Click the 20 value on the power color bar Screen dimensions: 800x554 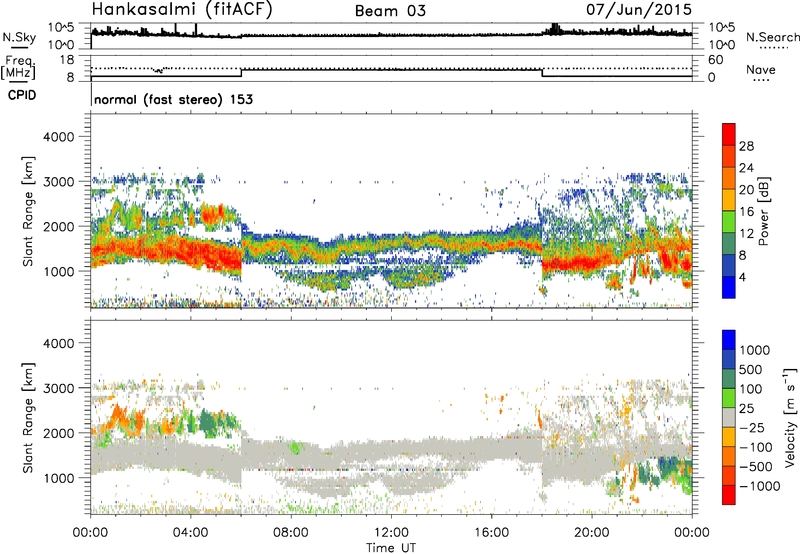point(746,190)
